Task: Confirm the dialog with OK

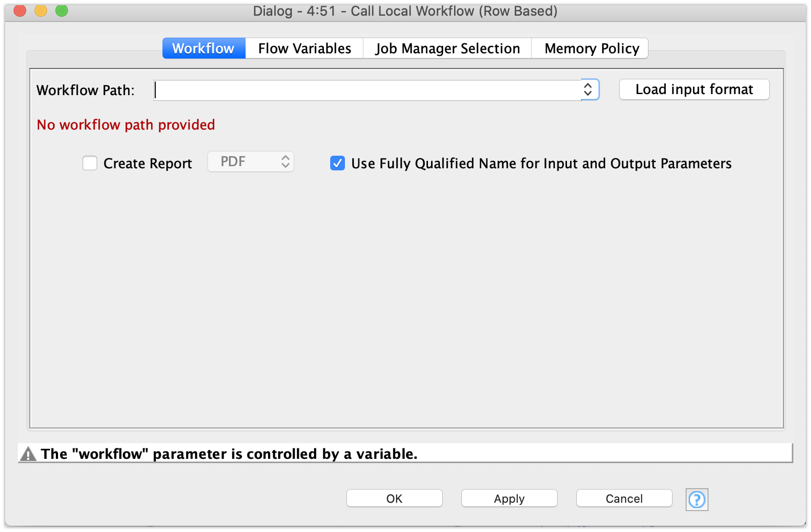Action: tap(394, 499)
